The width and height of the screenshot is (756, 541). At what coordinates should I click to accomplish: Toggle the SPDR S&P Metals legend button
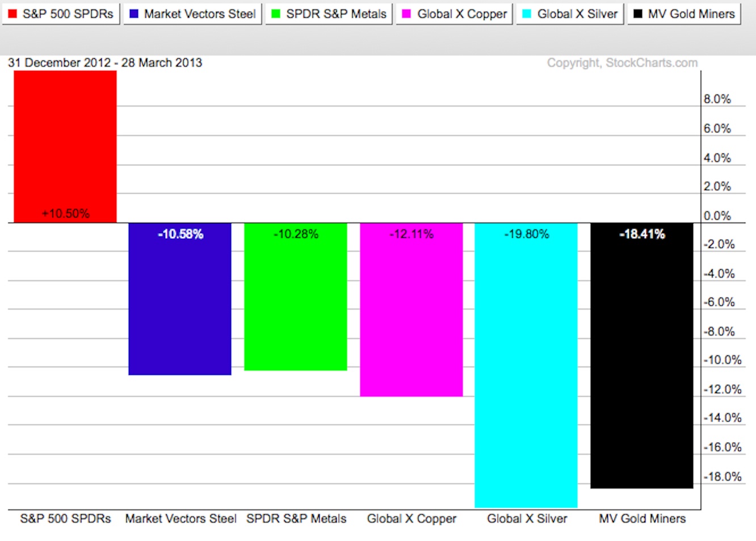point(329,14)
